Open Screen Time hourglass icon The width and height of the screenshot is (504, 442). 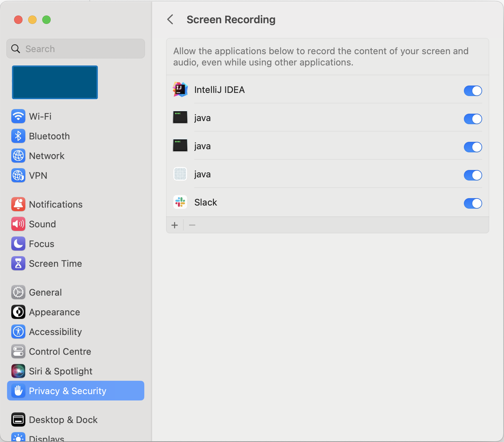18,264
